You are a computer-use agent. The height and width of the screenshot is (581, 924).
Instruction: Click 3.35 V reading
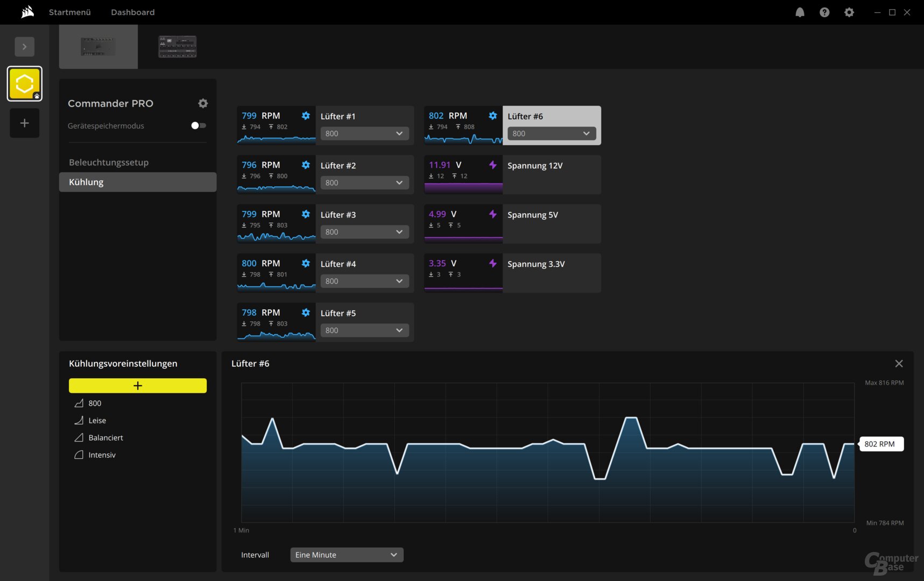[442, 264]
